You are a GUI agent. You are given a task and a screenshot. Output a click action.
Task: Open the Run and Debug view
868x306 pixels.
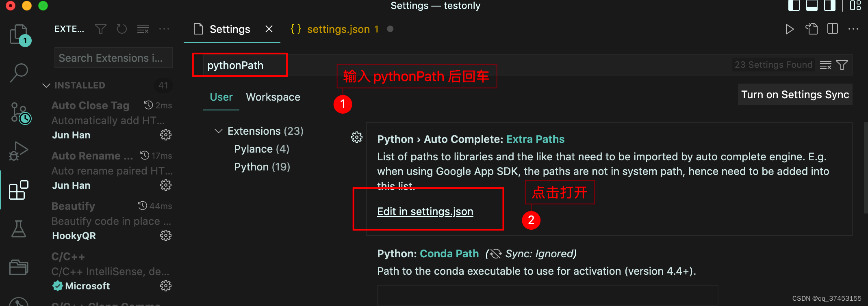coord(19,151)
